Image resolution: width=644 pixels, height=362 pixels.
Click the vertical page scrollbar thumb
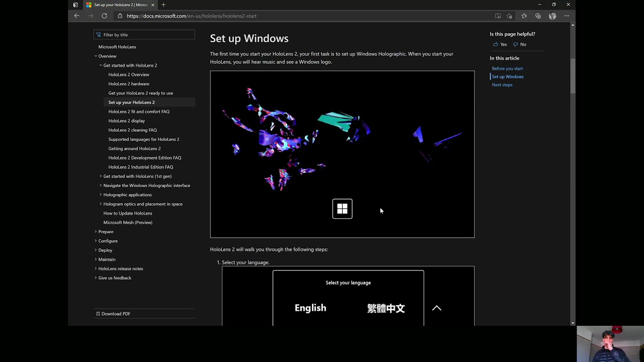573,75
